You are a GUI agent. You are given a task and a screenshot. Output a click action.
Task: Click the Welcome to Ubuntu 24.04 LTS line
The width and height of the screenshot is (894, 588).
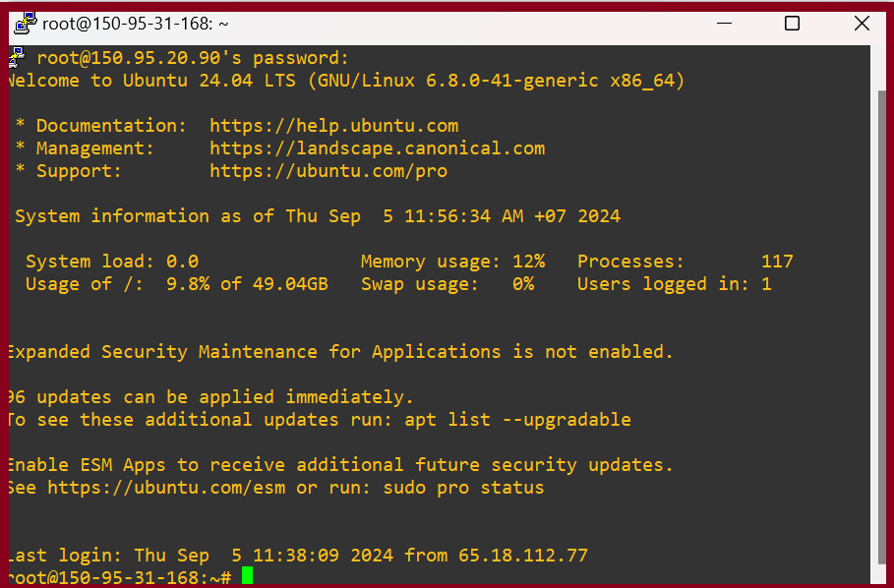346,81
